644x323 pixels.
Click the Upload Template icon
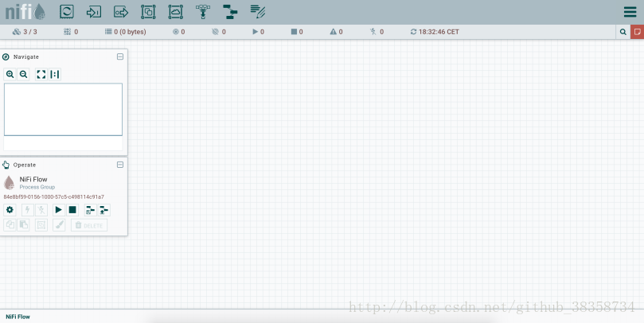(104, 210)
